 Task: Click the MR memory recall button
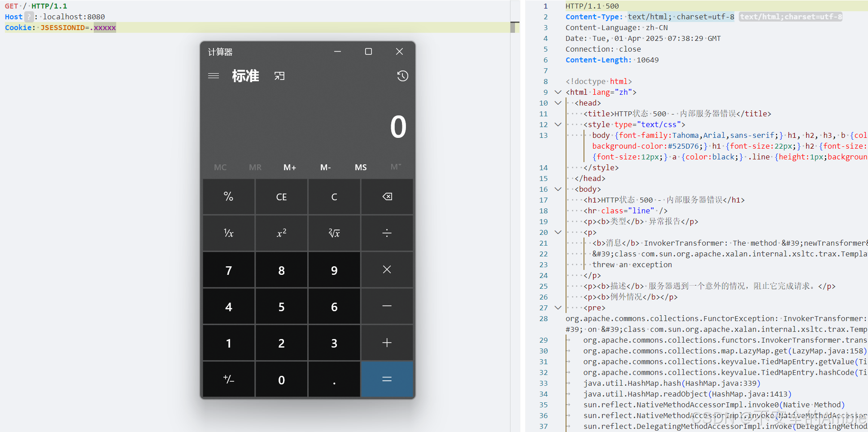tap(255, 168)
